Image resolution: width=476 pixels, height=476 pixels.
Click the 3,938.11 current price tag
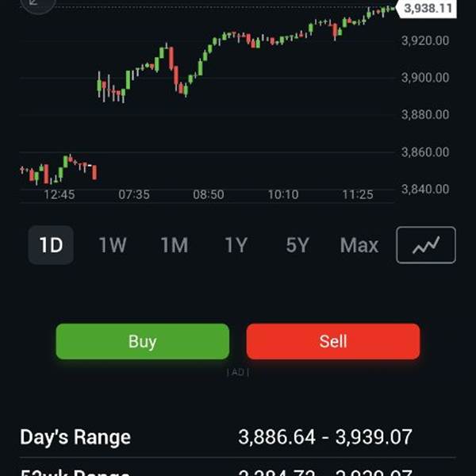(427, 8)
